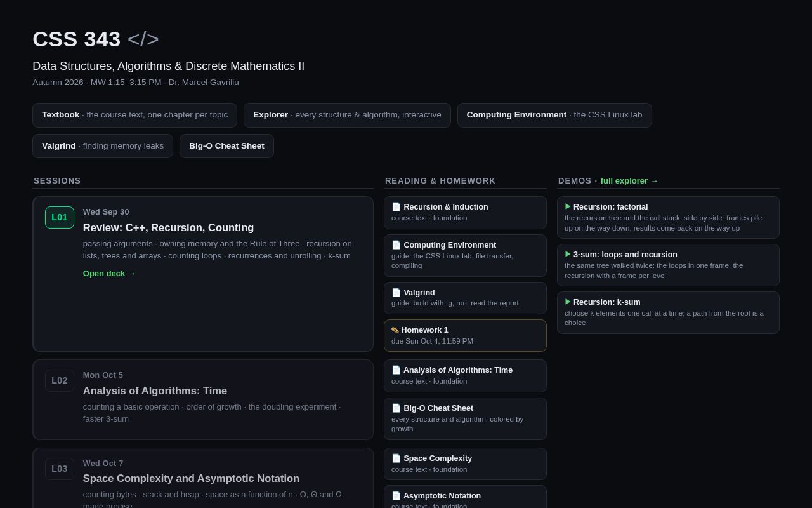Click the pencil icon beside Homework 1
Screen dimensions: 812x508
pos(395,330)
